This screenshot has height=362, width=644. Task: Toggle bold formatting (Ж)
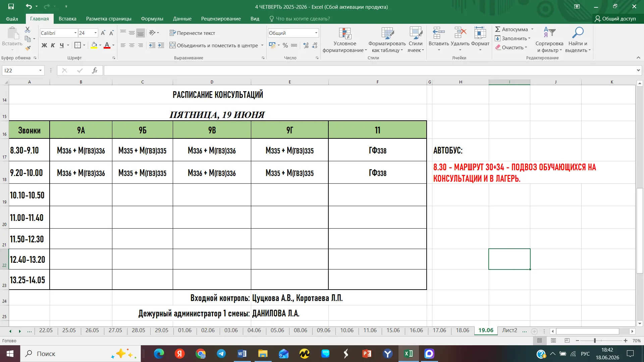coord(44,45)
